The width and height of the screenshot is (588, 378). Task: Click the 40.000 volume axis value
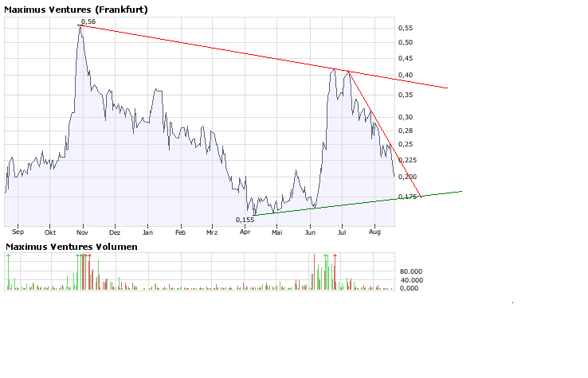411,280
